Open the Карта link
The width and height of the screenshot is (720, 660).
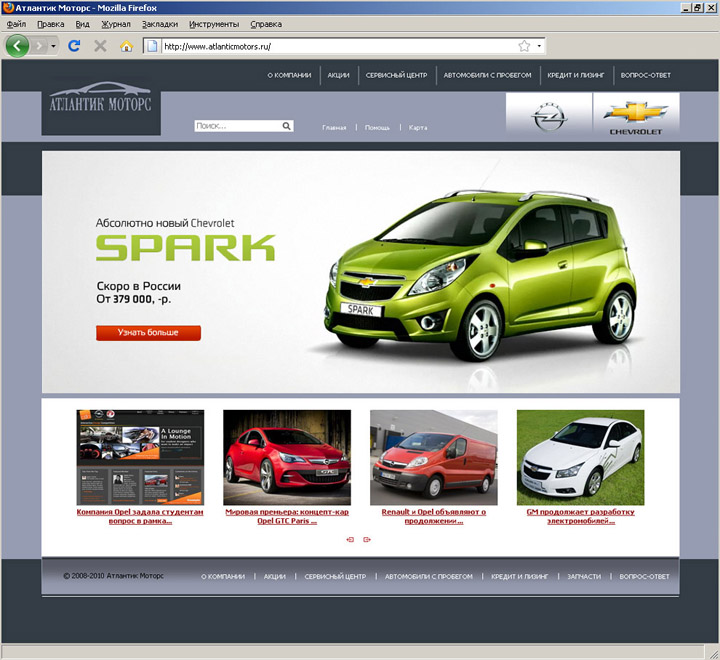click(x=418, y=128)
